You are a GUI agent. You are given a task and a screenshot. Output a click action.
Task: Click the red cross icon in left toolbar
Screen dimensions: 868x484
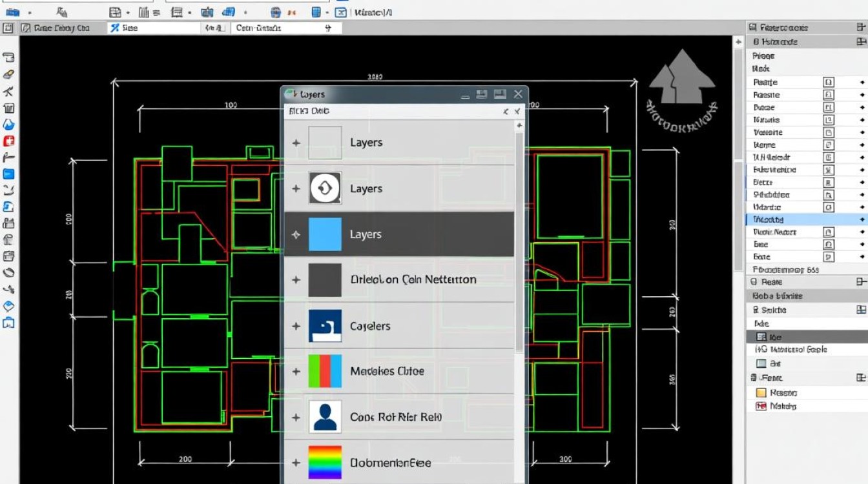(9, 141)
